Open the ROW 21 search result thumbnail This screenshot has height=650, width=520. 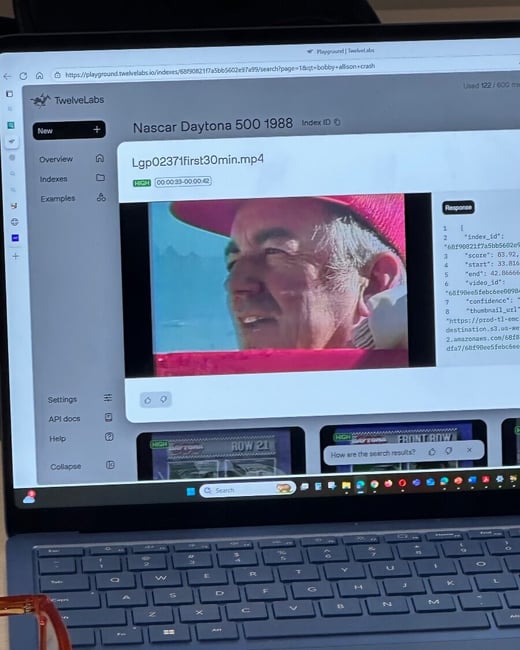coord(221,454)
